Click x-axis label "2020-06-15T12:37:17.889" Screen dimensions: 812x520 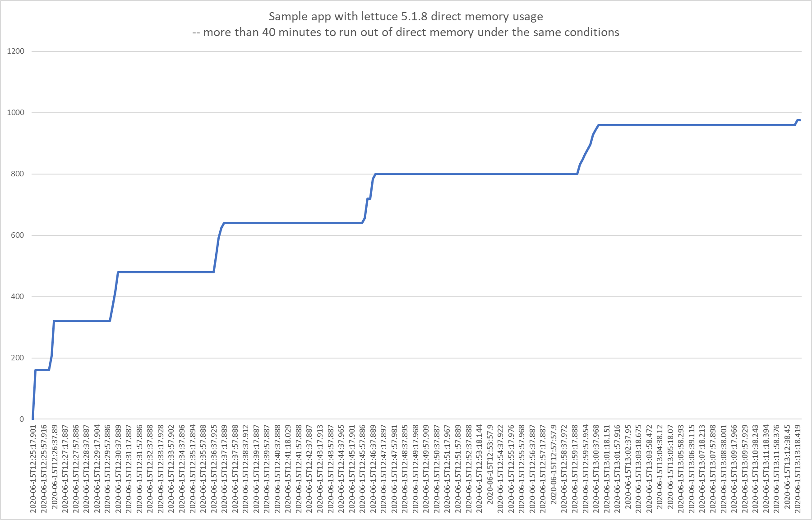point(225,469)
